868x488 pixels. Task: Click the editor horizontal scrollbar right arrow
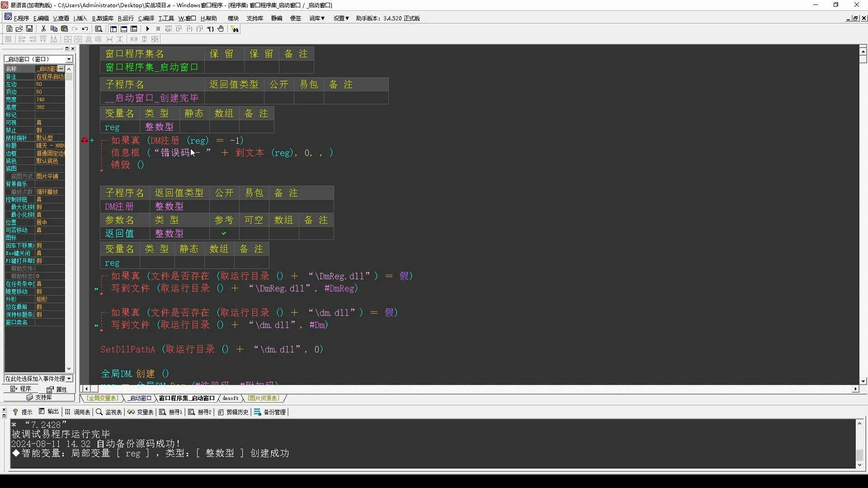(x=855, y=389)
